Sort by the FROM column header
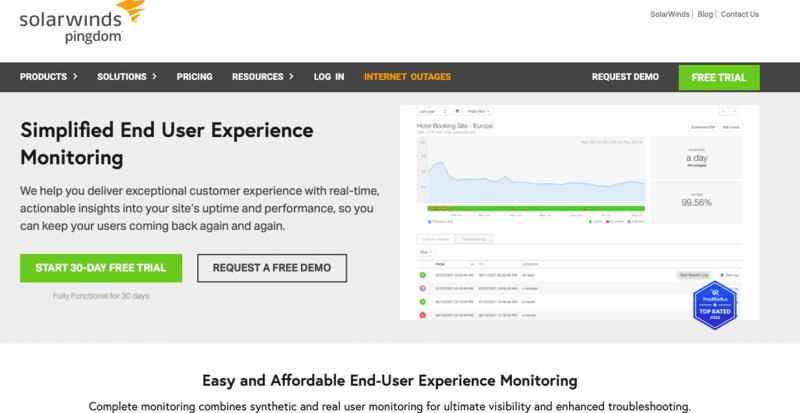 coord(440,264)
